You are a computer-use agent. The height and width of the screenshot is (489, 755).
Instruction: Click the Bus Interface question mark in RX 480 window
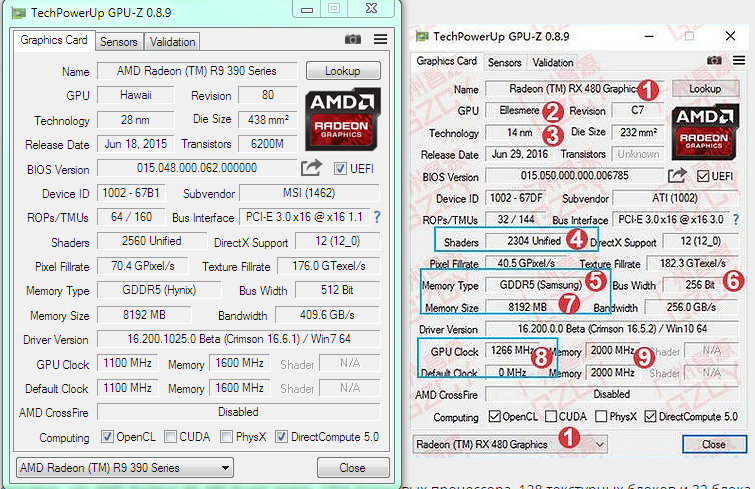pyautogui.click(x=736, y=219)
